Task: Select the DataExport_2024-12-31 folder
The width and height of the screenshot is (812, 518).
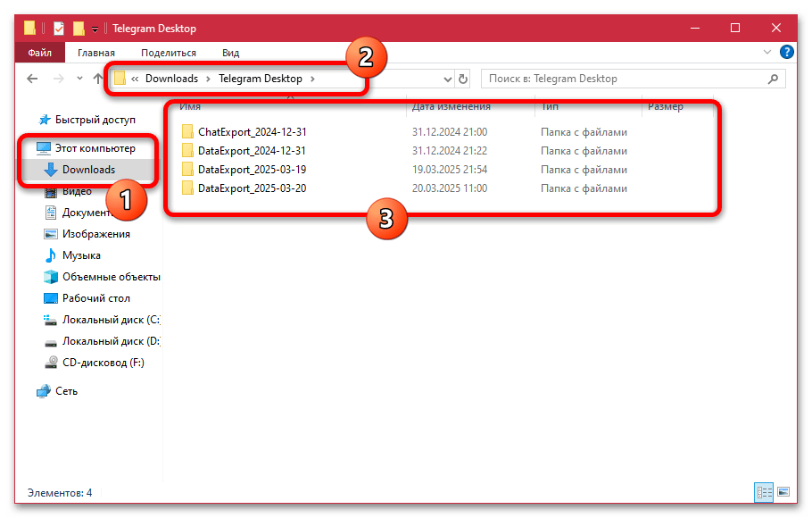Action: click(x=253, y=151)
